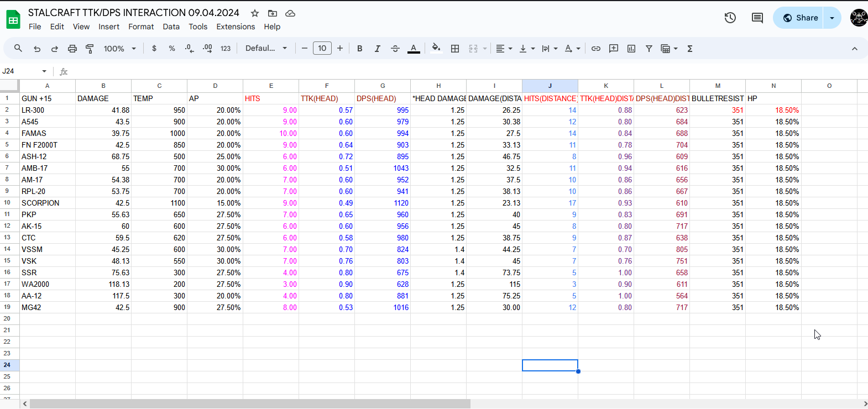Open the View menu
The image size is (868, 409).
click(x=81, y=27)
